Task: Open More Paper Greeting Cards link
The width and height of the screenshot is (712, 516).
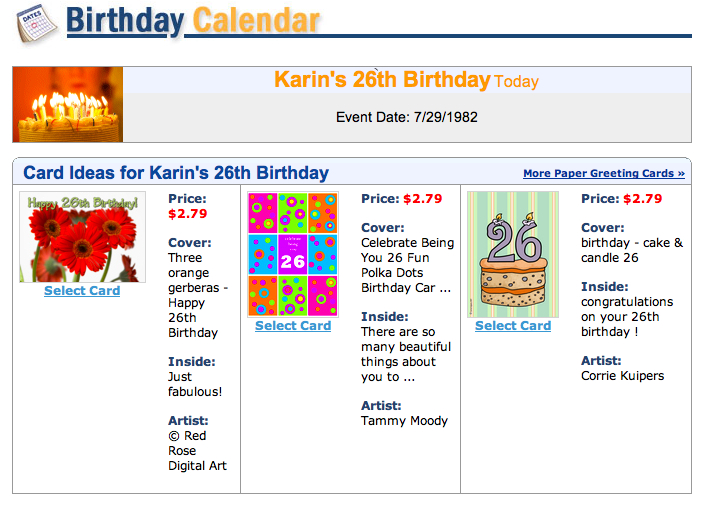Action: 604,174
